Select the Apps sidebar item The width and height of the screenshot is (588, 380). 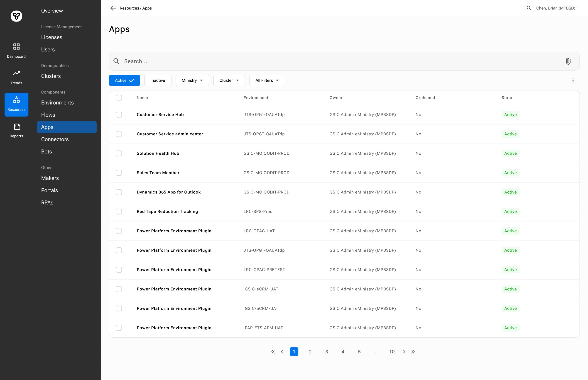tap(67, 127)
